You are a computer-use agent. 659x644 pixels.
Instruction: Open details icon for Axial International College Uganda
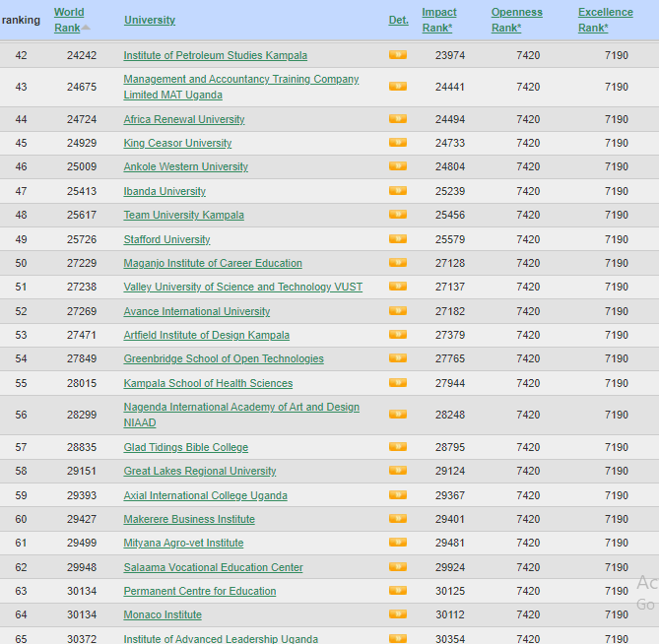coord(398,495)
